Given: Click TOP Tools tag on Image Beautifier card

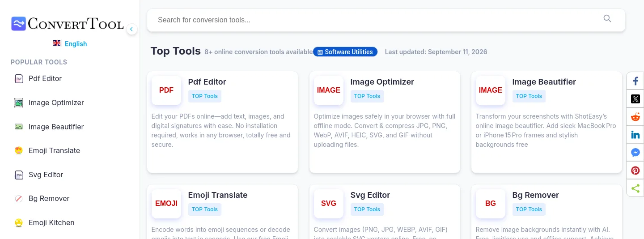Looking at the screenshot, I should coord(529,96).
